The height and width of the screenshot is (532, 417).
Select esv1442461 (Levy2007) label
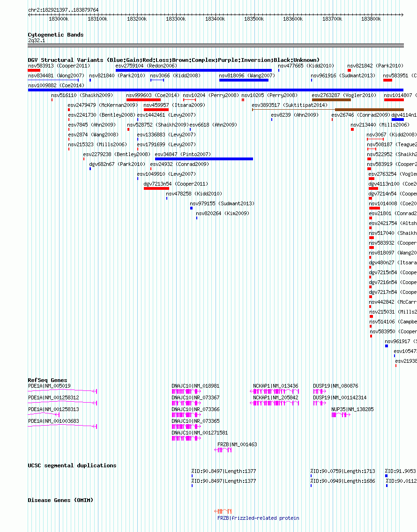pos(166,115)
